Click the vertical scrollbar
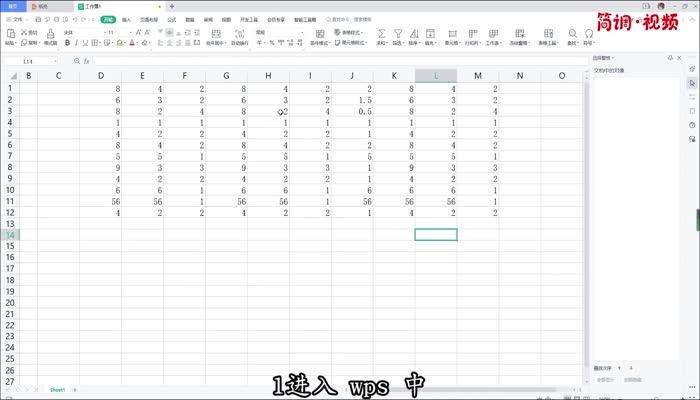The image size is (700, 400). tap(586, 223)
